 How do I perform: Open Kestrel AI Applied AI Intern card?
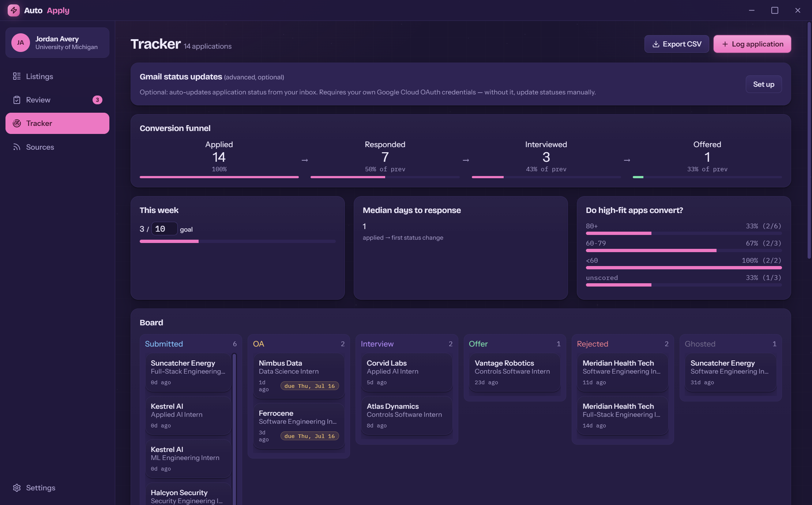click(188, 415)
